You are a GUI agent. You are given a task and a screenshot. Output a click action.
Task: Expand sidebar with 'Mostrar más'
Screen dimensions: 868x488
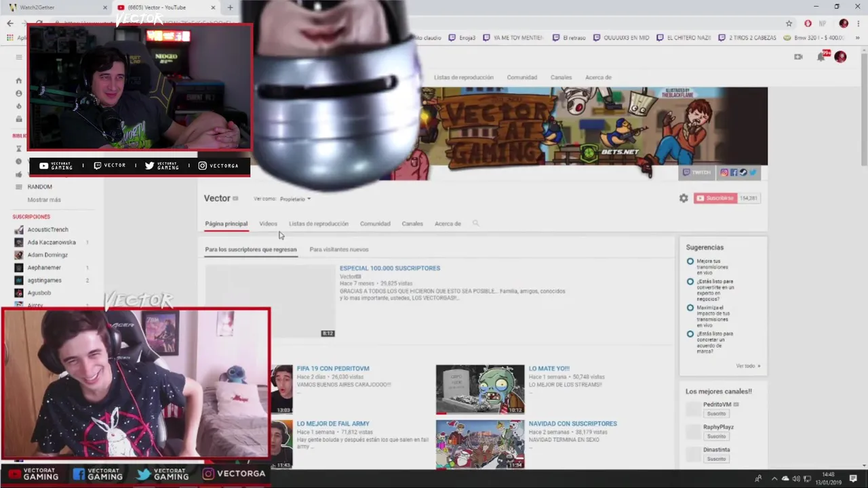44,200
